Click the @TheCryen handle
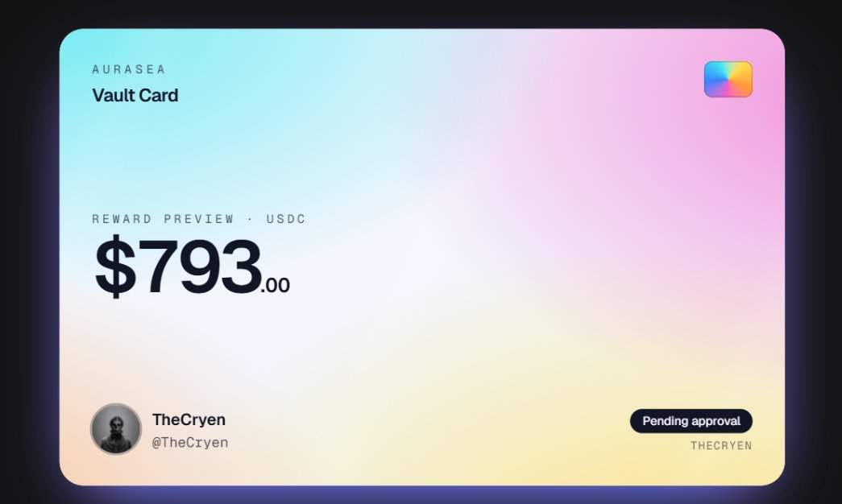Screen dimensions: 842x504 pos(190,443)
